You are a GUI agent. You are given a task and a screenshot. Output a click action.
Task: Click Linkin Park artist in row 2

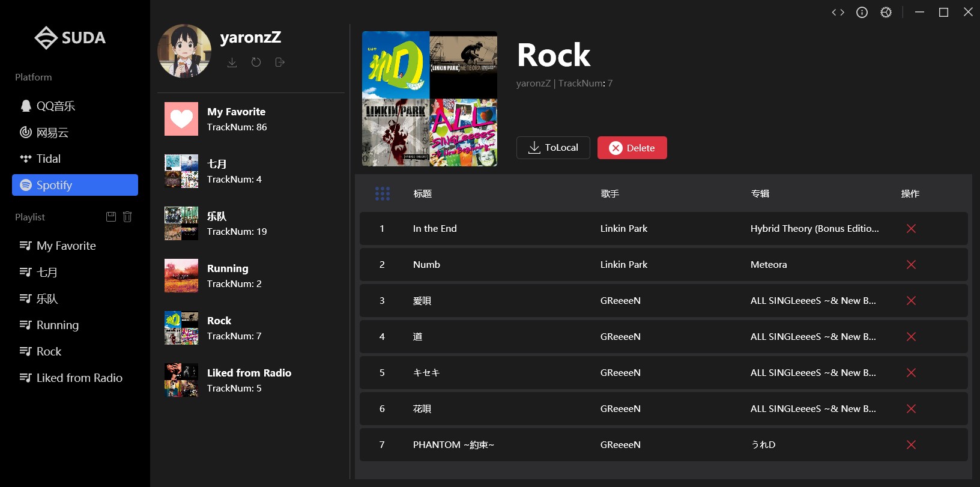pyautogui.click(x=624, y=264)
